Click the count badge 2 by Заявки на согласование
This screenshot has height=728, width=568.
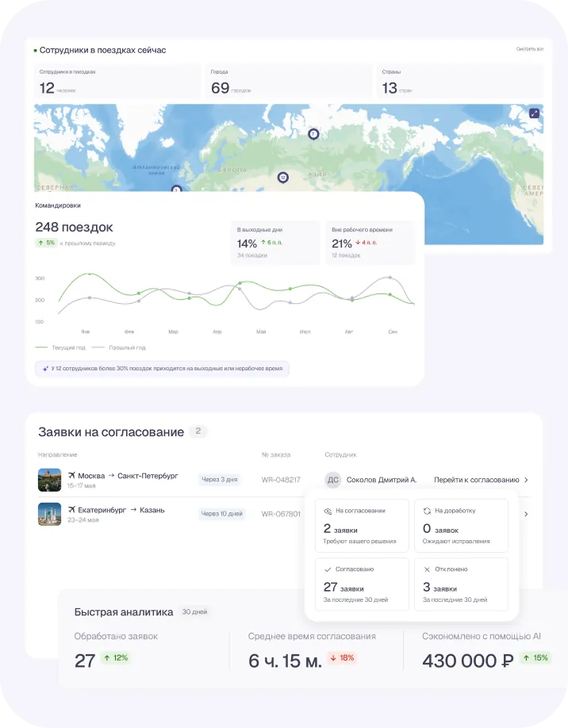click(x=198, y=431)
